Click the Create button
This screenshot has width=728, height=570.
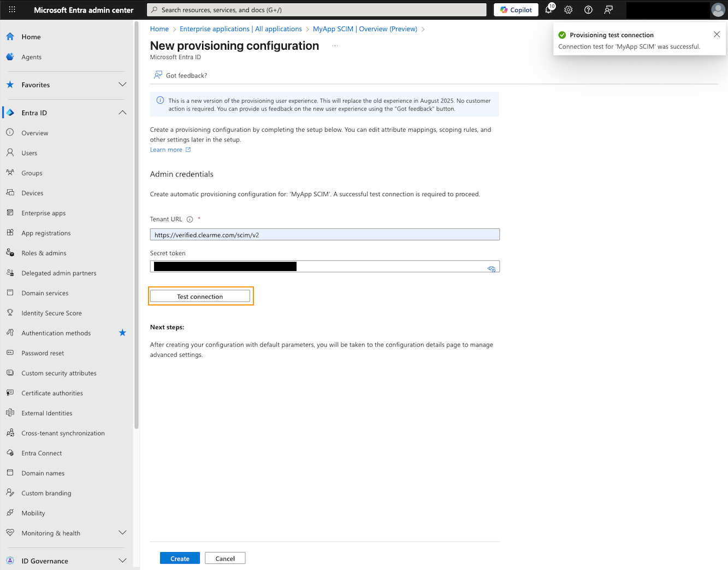pos(180,558)
